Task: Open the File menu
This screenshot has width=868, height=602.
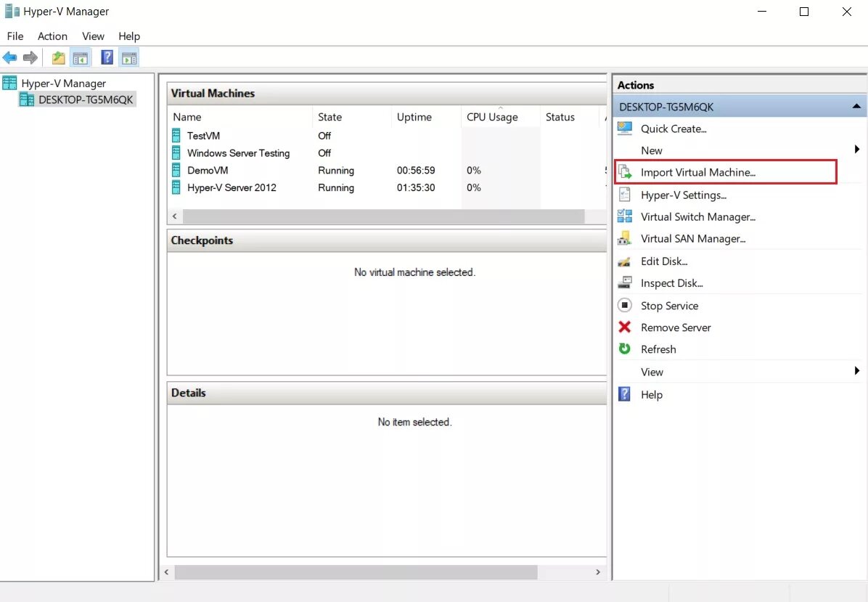Action: tap(15, 36)
